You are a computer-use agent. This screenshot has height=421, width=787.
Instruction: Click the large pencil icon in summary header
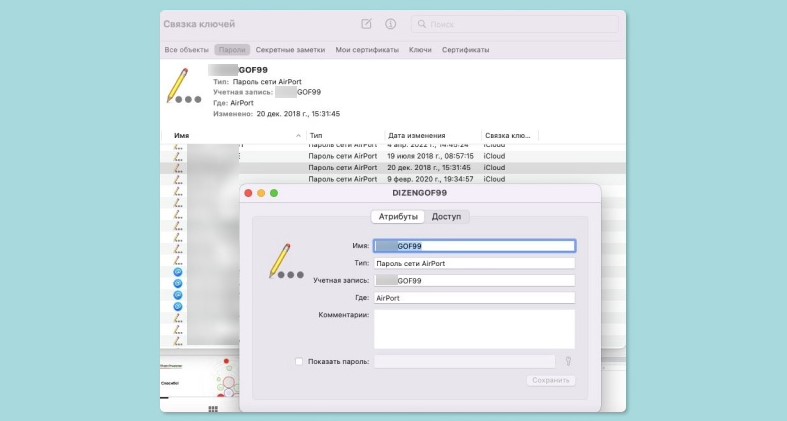183,86
